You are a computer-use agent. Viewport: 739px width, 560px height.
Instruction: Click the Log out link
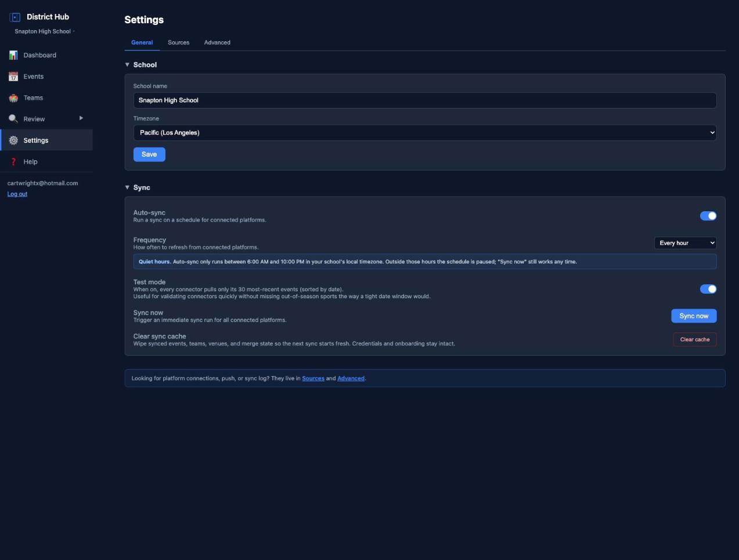point(17,194)
